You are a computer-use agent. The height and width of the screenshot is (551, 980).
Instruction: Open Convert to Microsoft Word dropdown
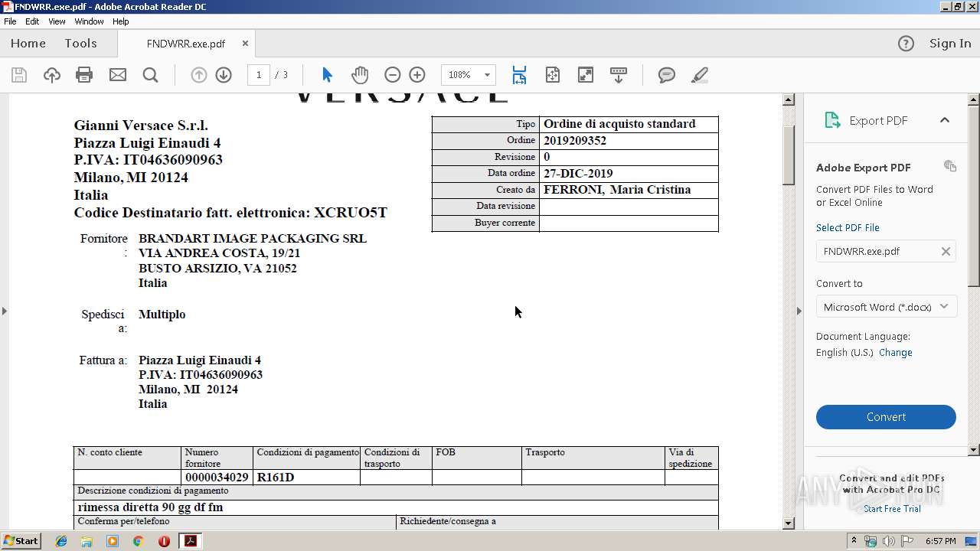[x=886, y=307]
